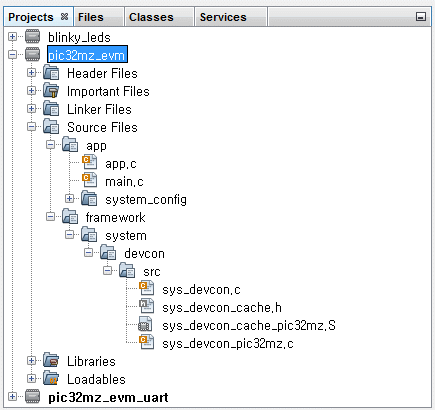
Task: Click the Linker Files folder icon
Action: click(x=51, y=109)
